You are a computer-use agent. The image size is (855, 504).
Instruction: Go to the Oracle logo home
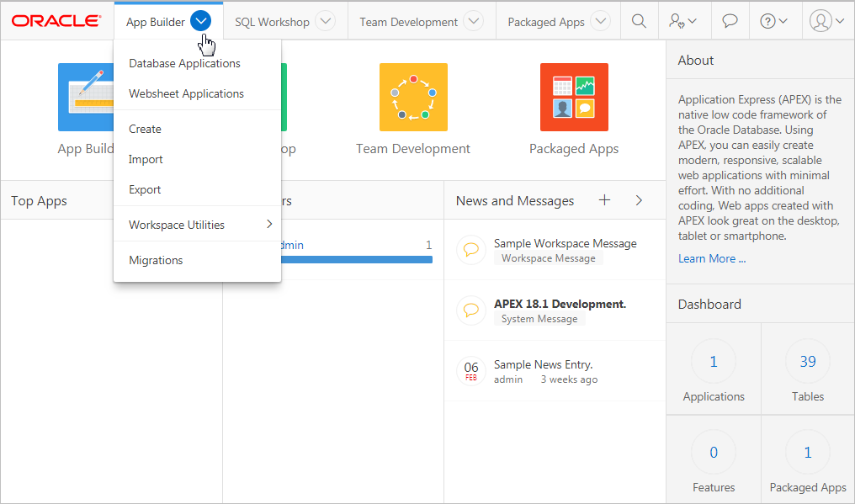tap(57, 22)
